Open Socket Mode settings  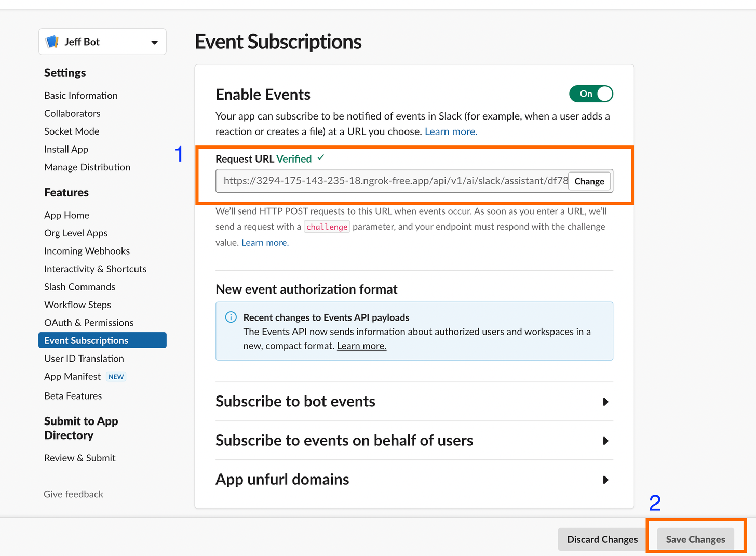72,131
